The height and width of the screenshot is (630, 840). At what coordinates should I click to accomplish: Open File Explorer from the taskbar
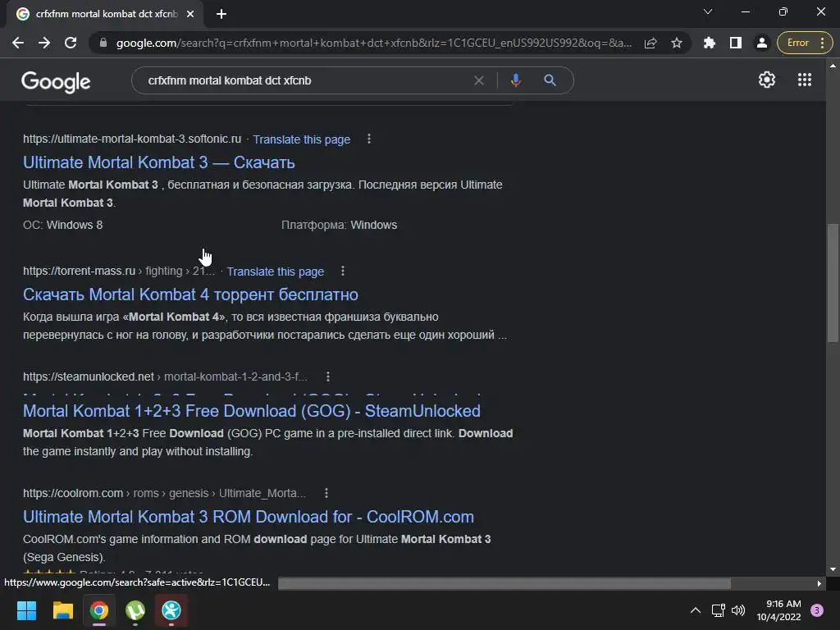coord(62,610)
